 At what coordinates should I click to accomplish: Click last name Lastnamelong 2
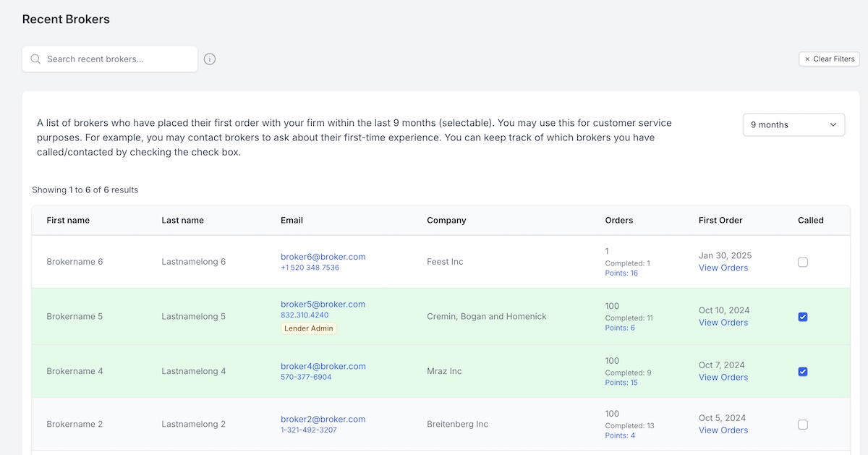194,424
